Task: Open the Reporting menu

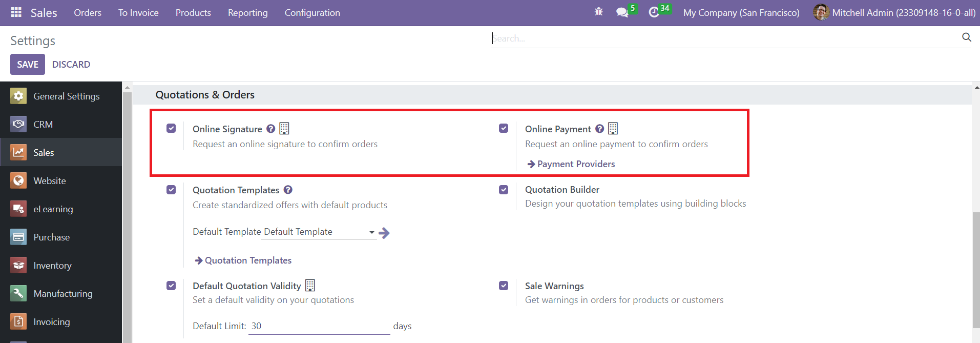Action: (247, 13)
